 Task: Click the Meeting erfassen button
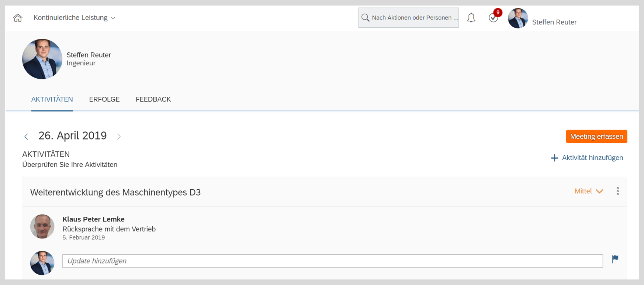(x=596, y=137)
